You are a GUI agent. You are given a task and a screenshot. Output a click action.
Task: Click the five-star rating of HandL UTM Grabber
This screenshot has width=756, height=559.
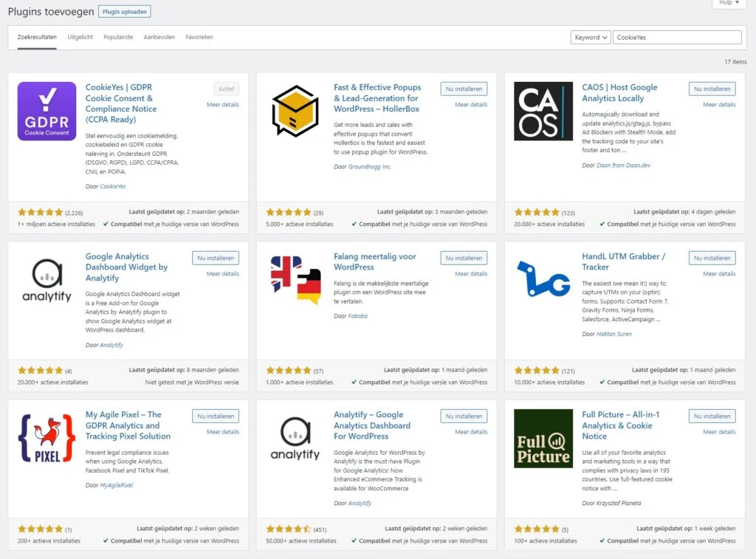tap(537, 370)
